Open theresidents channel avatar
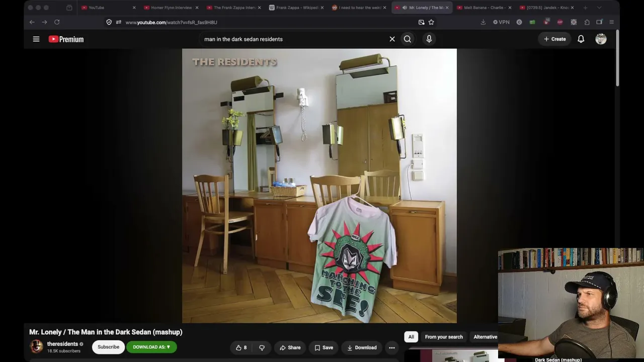This screenshot has height=362, width=644. 36,347
